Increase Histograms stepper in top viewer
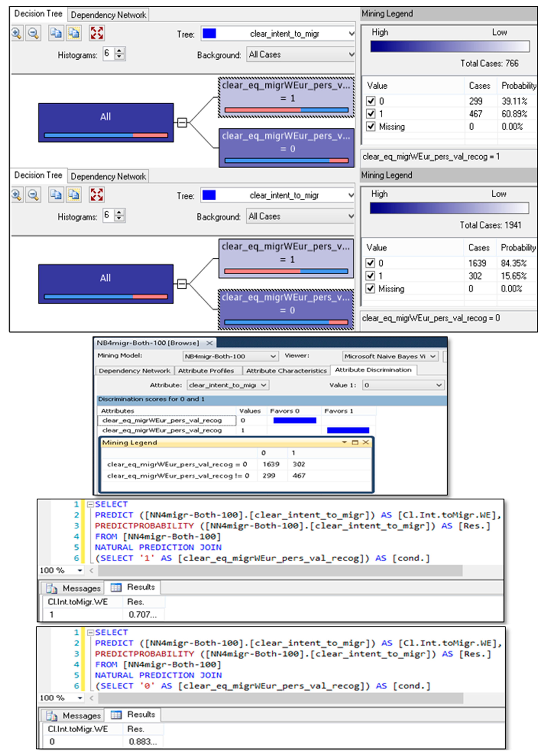546x756 pixels. (119, 51)
